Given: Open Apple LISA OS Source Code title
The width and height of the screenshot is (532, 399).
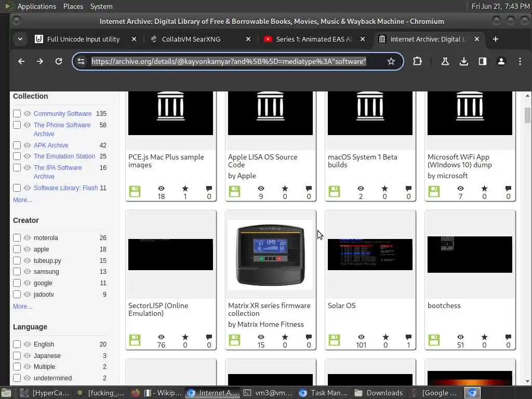Looking at the screenshot, I should pos(262,161).
